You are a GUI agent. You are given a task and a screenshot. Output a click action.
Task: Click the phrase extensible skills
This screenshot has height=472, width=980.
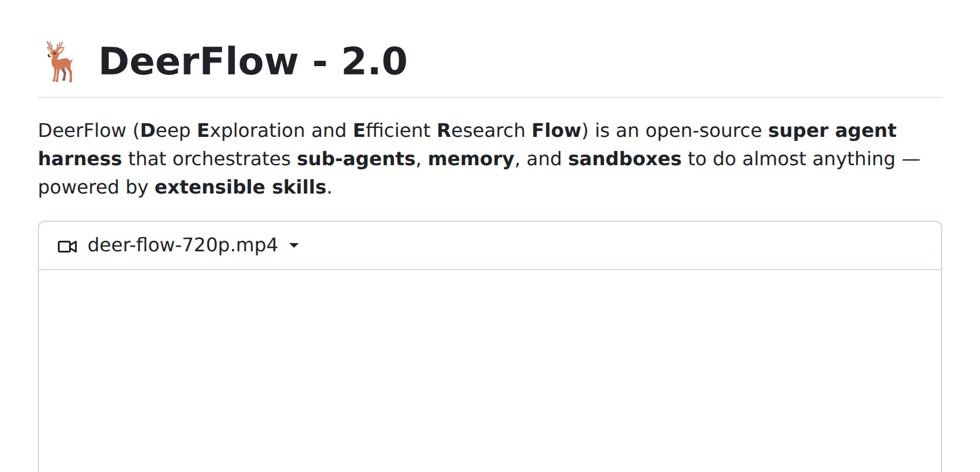pyautogui.click(x=239, y=187)
